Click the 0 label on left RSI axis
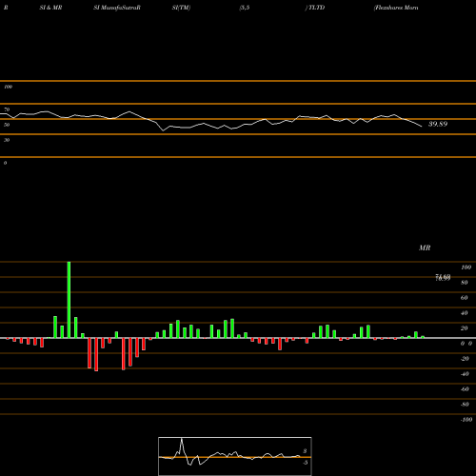This screenshot has height=476, width=476. click(x=5, y=163)
